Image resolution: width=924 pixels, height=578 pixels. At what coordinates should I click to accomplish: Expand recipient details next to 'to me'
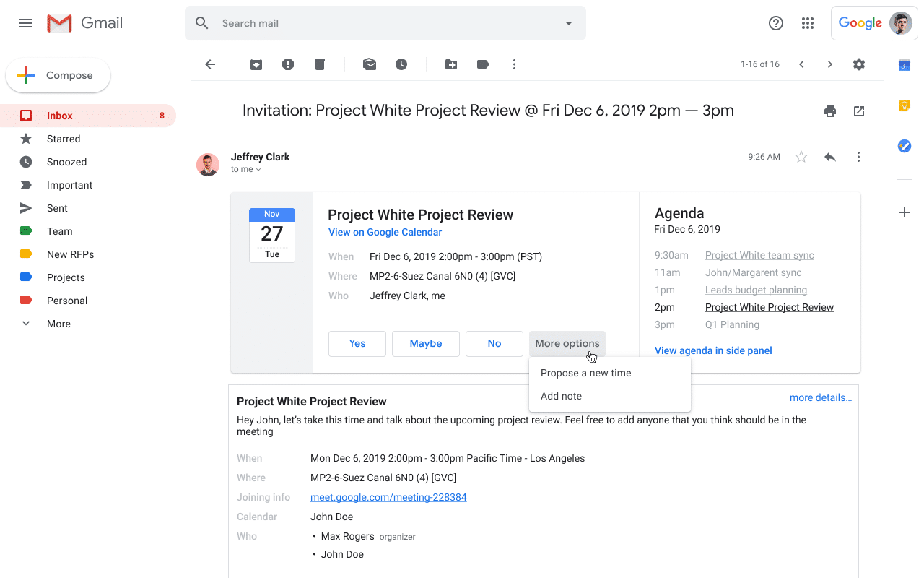258,170
